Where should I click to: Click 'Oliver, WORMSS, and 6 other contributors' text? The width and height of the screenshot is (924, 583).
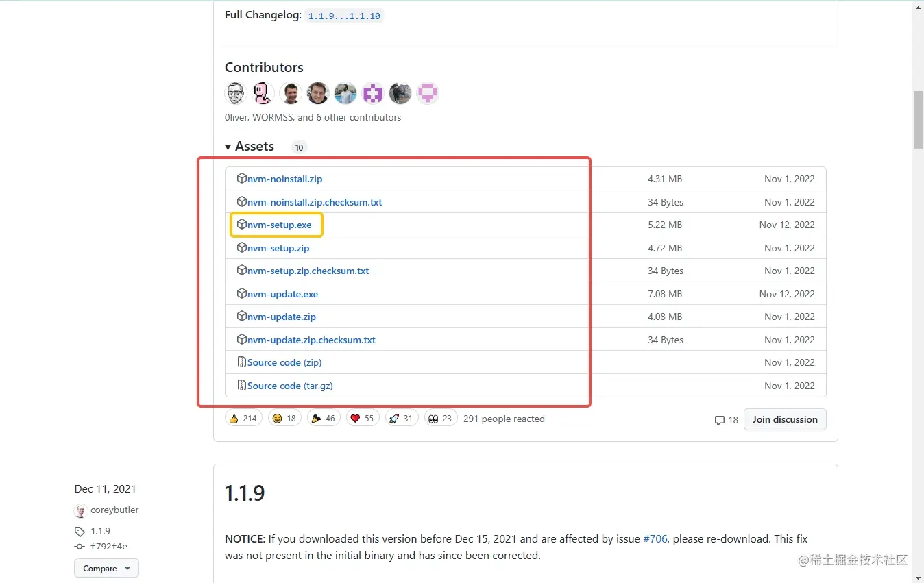coord(313,117)
